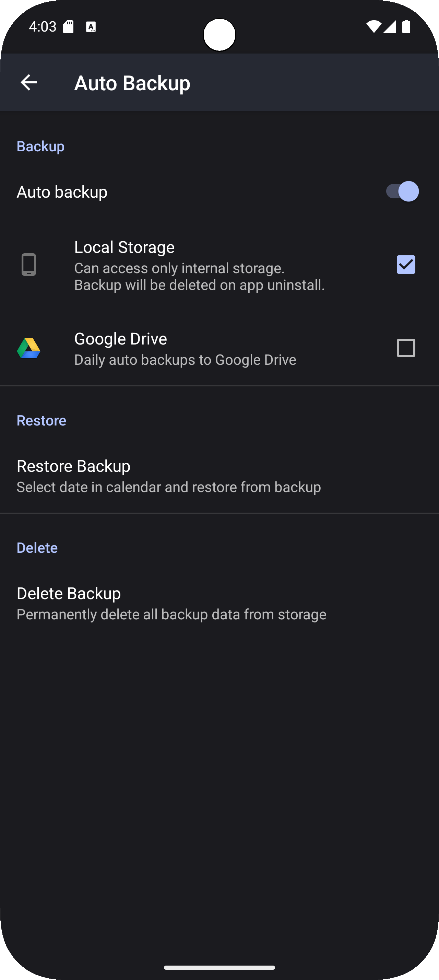Tap the Auto backup label
Screen dimensions: 439x980
(x=62, y=192)
